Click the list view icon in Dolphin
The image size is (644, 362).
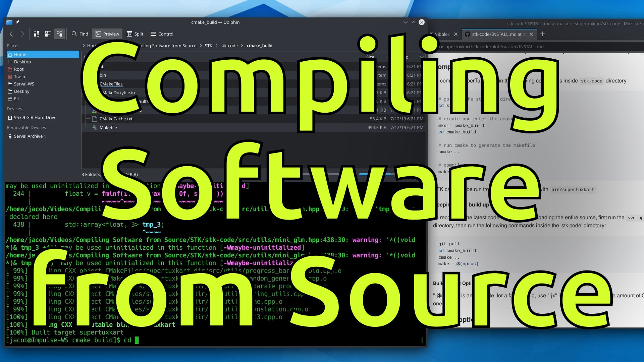(x=47, y=34)
